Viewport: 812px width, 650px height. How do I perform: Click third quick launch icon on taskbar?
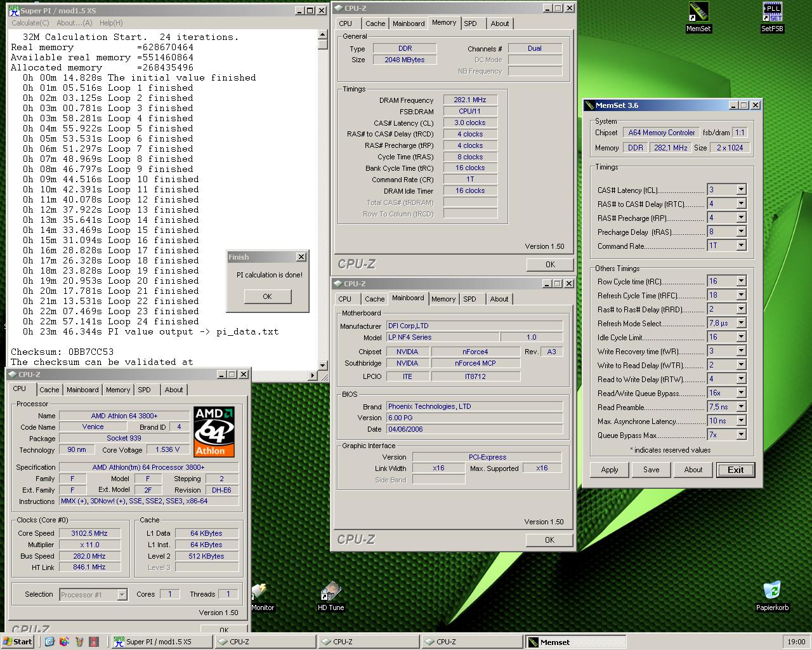tap(79, 642)
